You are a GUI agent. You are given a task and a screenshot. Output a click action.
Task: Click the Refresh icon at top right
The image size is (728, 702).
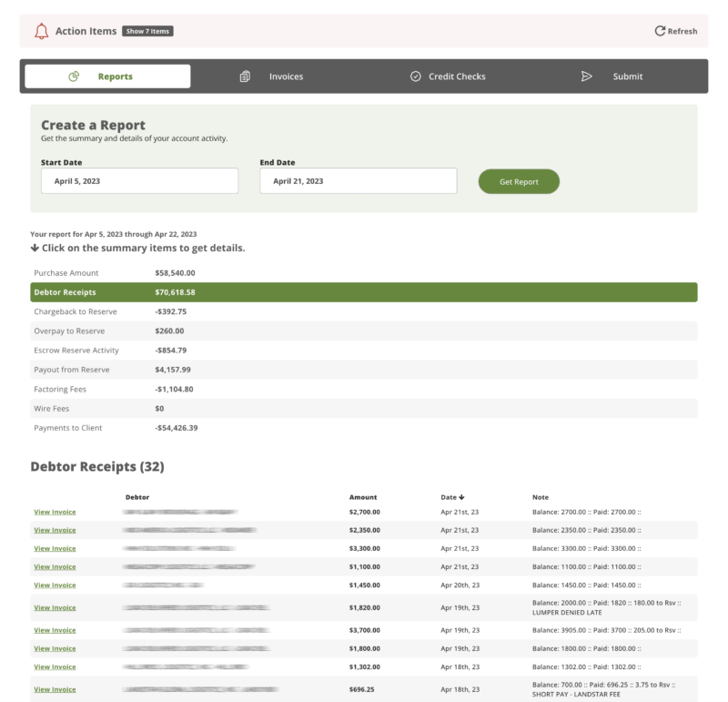pyautogui.click(x=660, y=30)
